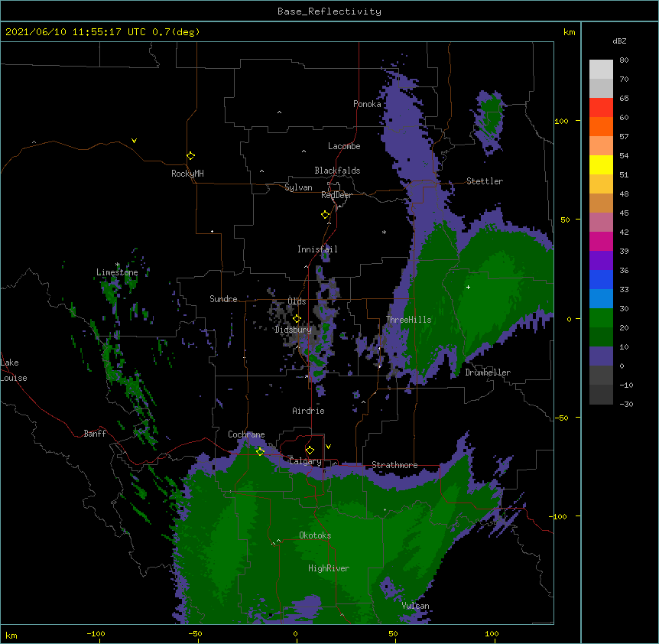Click the yellow diamond marker south of RedDeer
The height and width of the screenshot is (644, 659).
coord(326,215)
